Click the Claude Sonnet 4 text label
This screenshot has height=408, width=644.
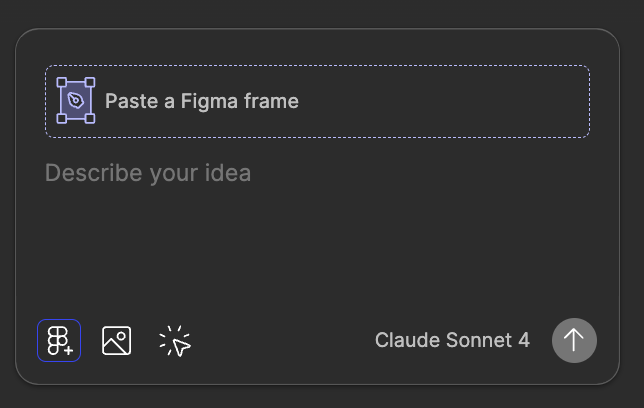pos(452,340)
